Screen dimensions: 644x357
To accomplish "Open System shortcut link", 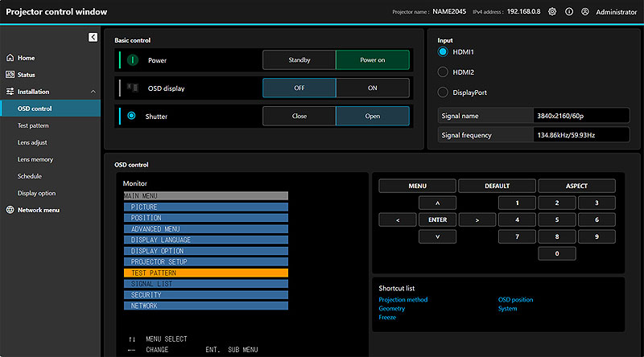I will point(508,309).
